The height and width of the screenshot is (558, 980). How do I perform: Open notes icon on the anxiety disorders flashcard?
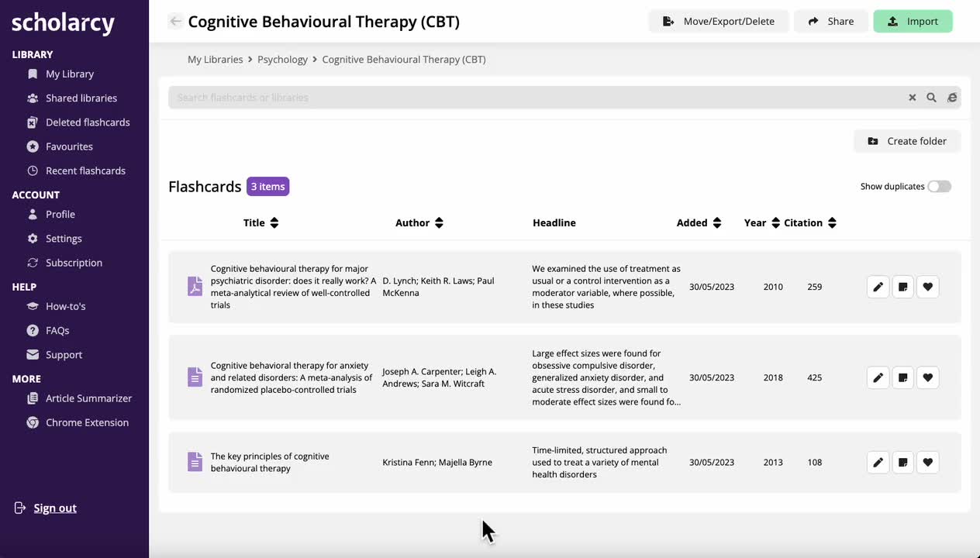902,377
